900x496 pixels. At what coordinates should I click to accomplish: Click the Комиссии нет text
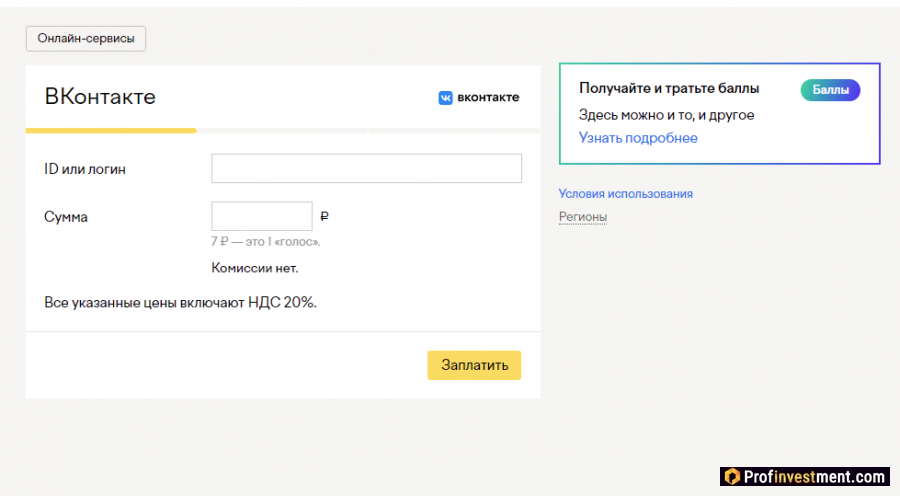[255, 268]
